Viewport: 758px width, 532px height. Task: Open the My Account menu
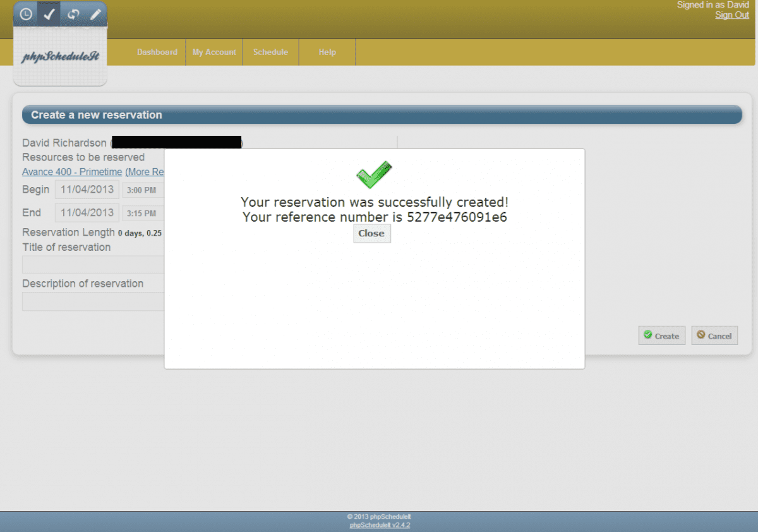[x=214, y=52]
